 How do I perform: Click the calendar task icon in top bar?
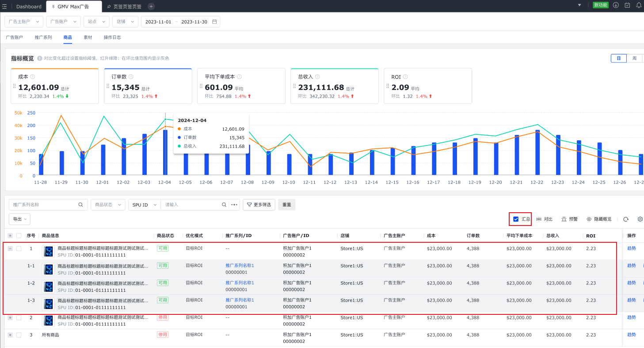[627, 5]
